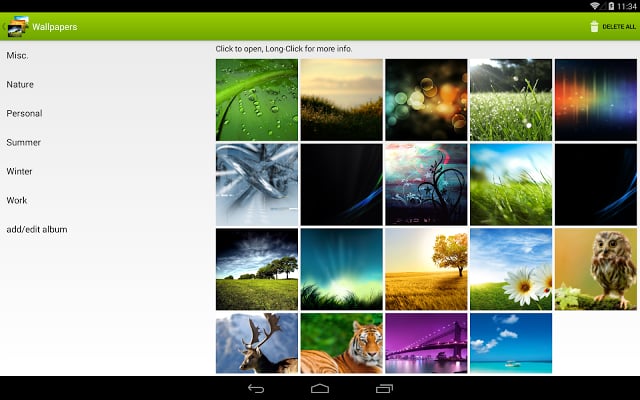Open the tropical beach ocean wallpaper
The height and width of the screenshot is (400, 640).
click(x=511, y=343)
